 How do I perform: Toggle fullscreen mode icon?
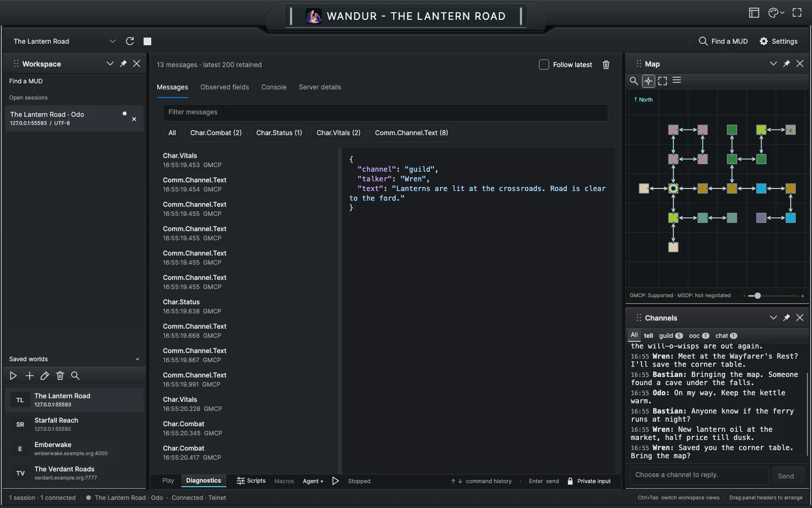(x=797, y=13)
